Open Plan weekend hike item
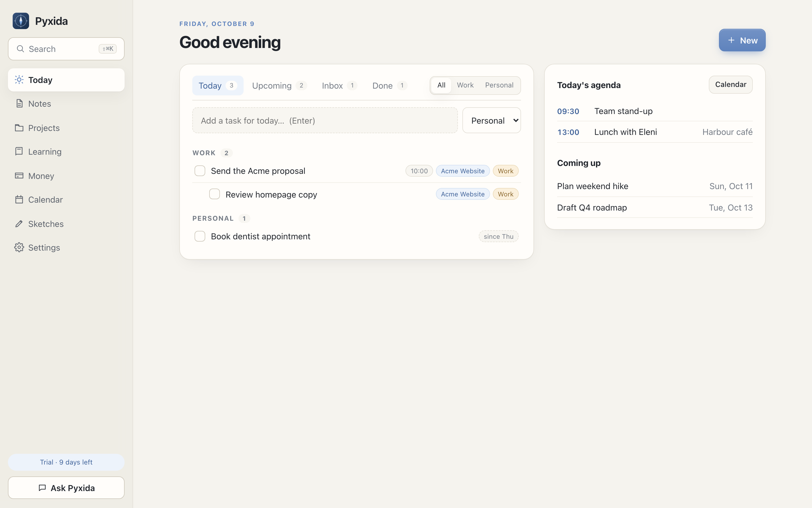Viewport: 812px width, 508px height. (x=655, y=186)
